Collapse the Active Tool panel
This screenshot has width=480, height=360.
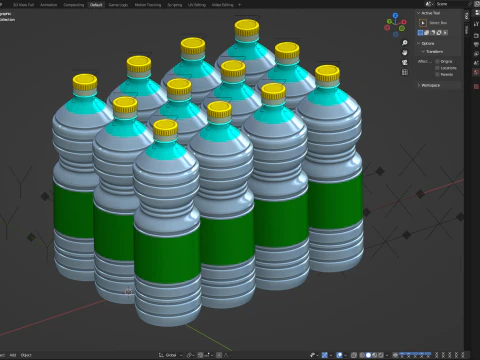pos(419,13)
